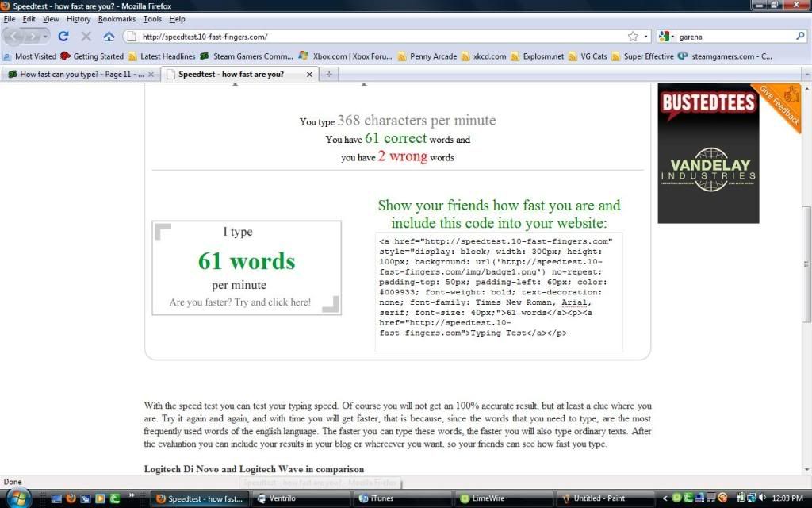Open the Tools menu

coord(152,19)
